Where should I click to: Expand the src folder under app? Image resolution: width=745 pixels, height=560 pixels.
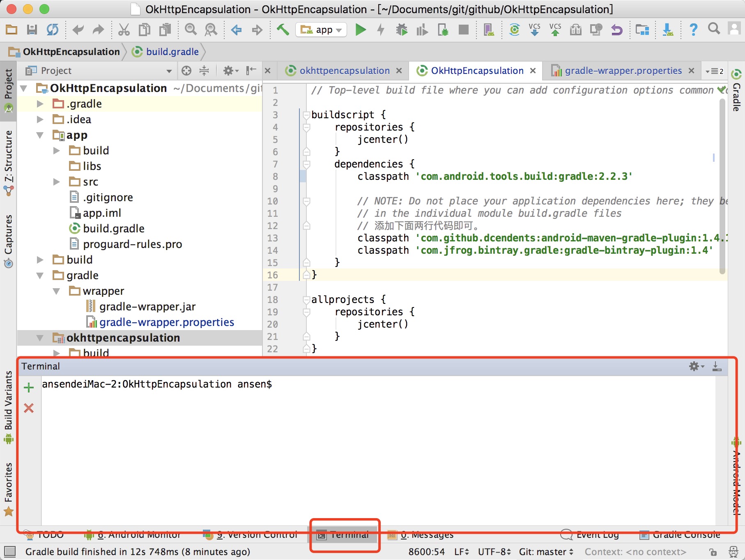pos(57,182)
